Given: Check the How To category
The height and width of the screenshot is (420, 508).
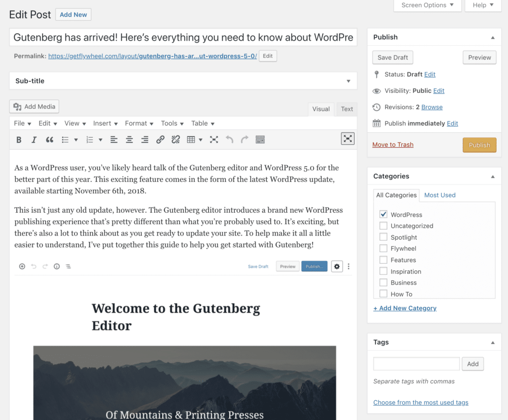Looking at the screenshot, I should (x=383, y=294).
